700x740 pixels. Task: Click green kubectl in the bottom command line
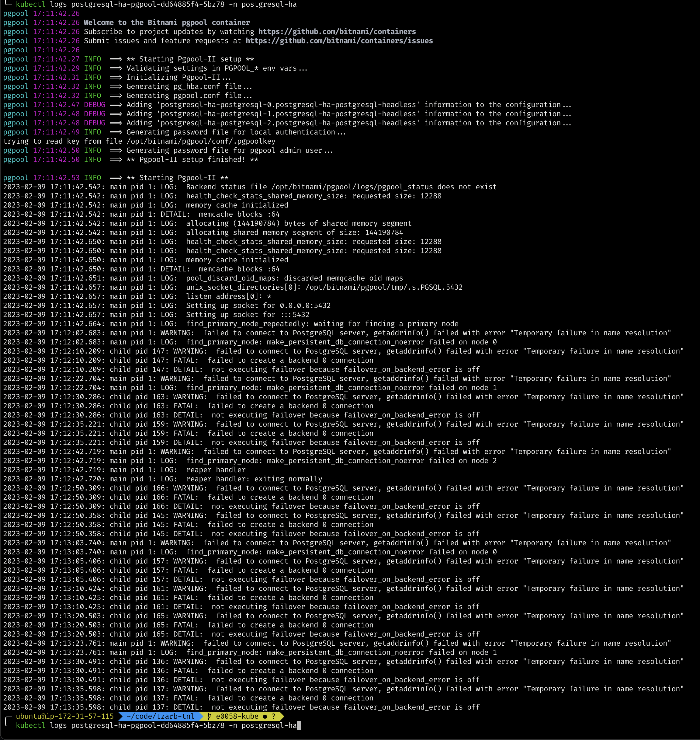tap(31, 725)
